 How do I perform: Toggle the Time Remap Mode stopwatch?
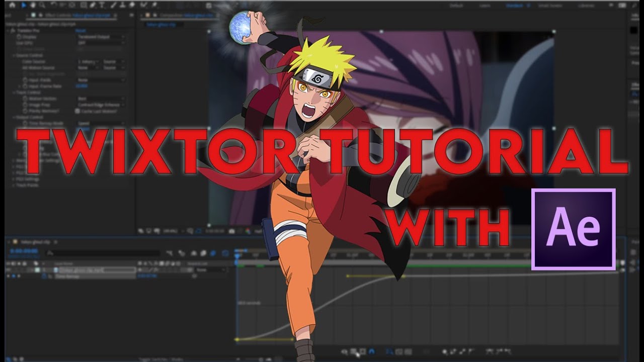pyautogui.click(x=25, y=123)
